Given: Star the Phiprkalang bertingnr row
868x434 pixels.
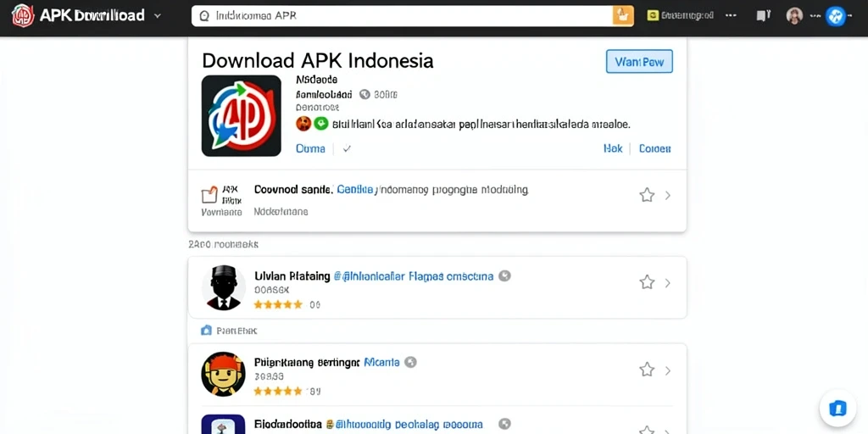Looking at the screenshot, I should point(647,370).
